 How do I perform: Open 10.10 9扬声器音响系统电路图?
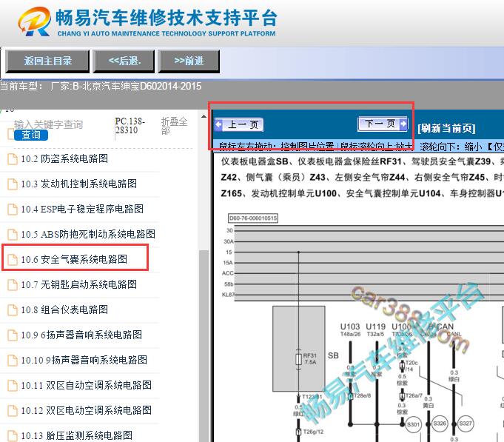[x=84, y=360]
